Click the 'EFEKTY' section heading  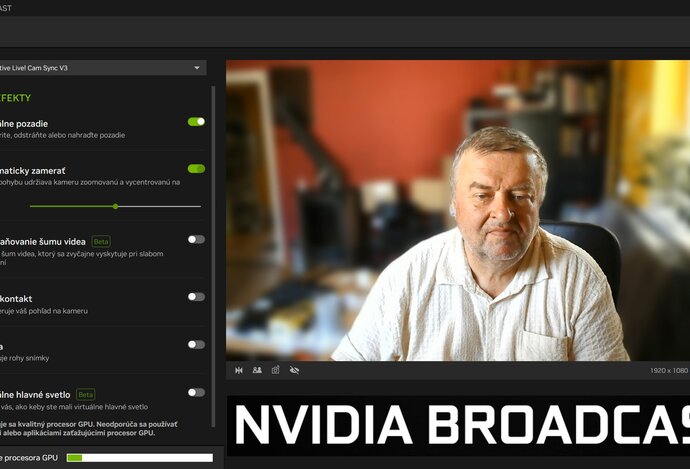tap(15, 98)
